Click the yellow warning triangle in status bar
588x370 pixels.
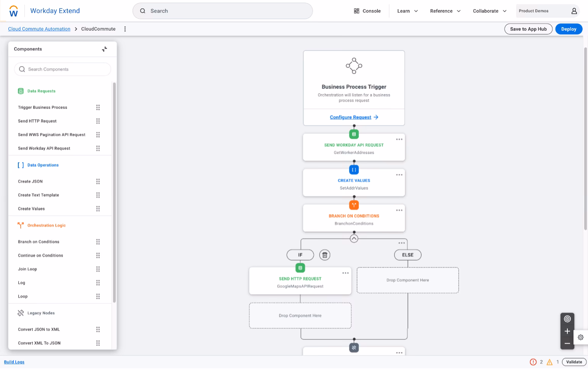[x=550, y=362]
